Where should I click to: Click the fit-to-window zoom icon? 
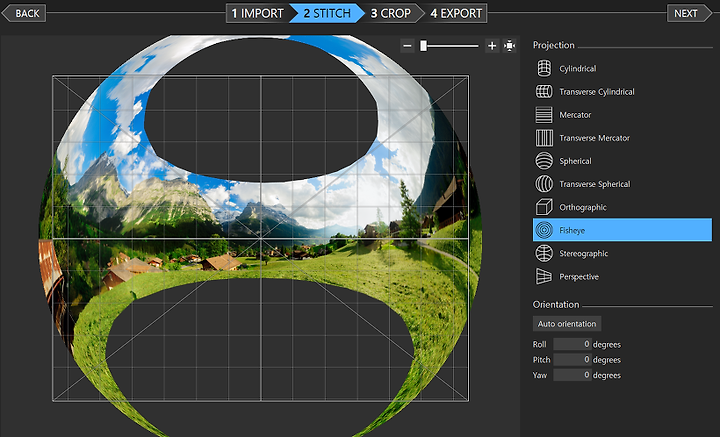[509, 45]
